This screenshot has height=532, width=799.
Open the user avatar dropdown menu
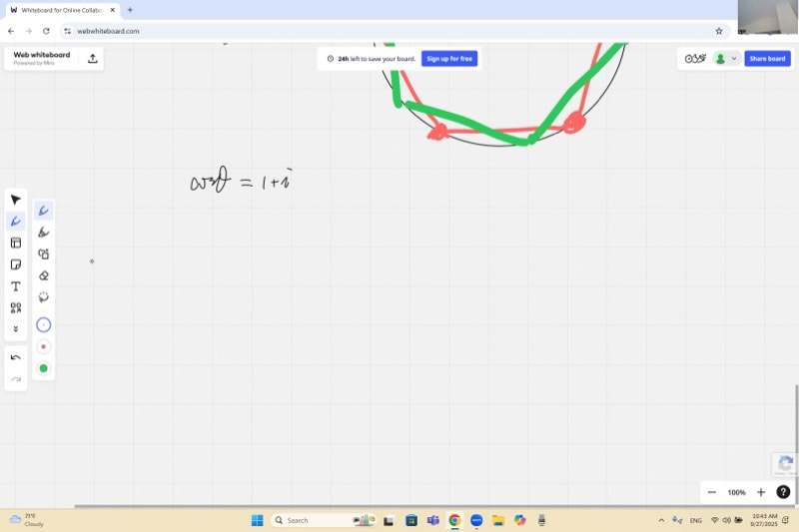coord(725,59)
